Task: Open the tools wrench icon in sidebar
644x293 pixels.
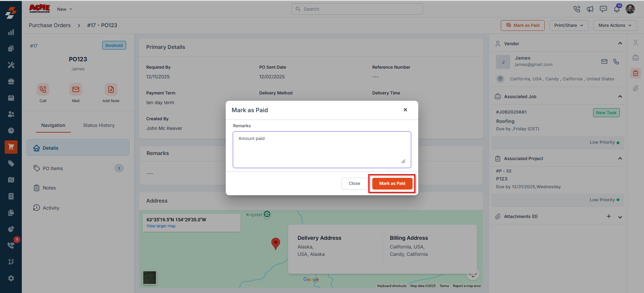Action: pyautogui.click(x=11, y=65)
